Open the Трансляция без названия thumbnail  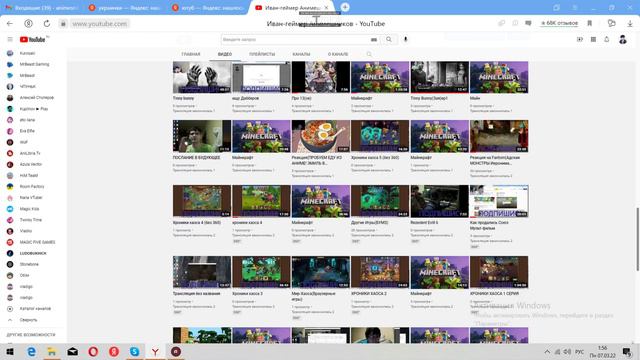(202, 272)
